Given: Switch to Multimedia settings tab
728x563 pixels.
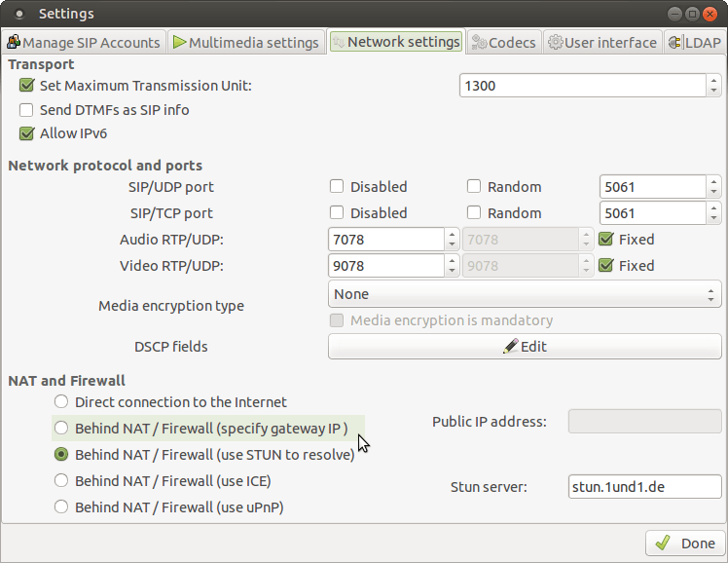Looking at the screenshot, I should [245, 42].
